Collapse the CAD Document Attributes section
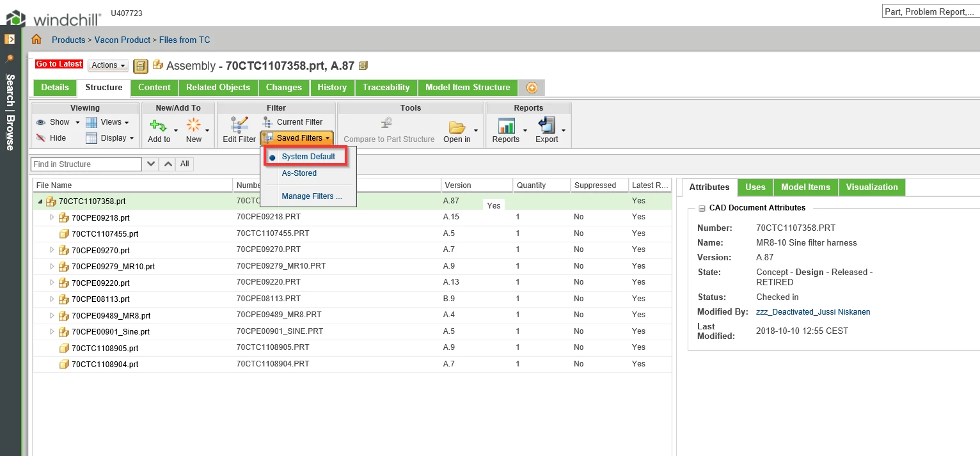Screen dimensions: 980x456 coord(702,208)
